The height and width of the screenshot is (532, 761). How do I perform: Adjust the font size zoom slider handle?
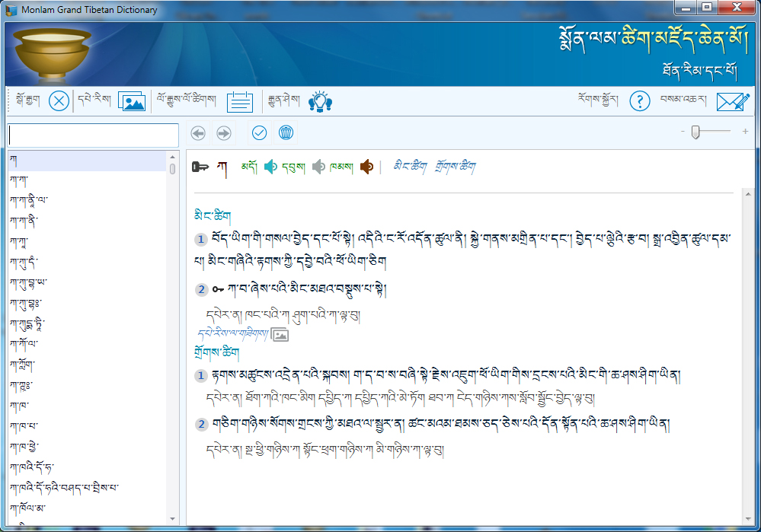click(695, 132)
